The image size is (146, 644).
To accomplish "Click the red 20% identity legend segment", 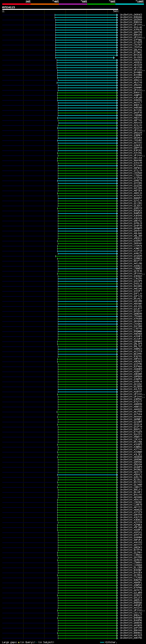I will point(16,4).
